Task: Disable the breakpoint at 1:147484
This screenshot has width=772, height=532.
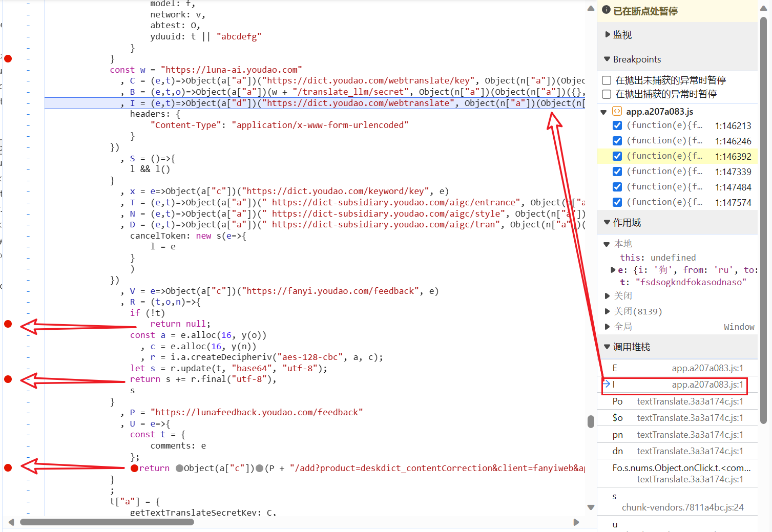Action: point(617,187)
